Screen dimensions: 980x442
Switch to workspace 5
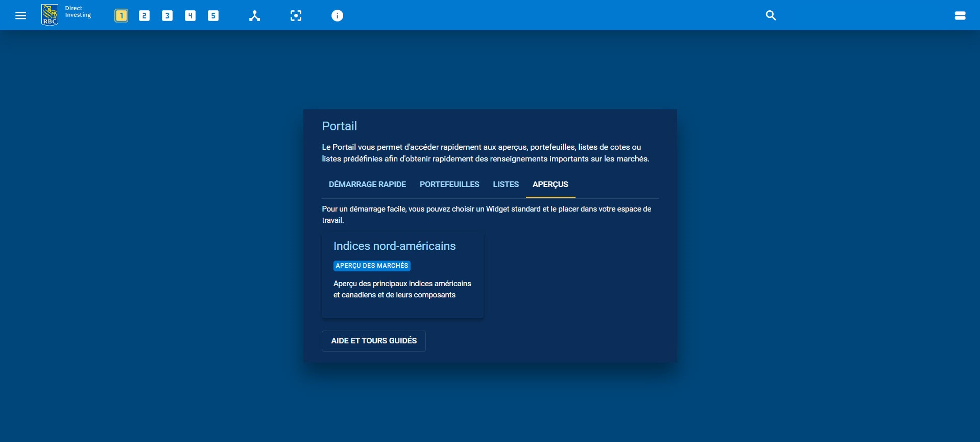(213, 16)
